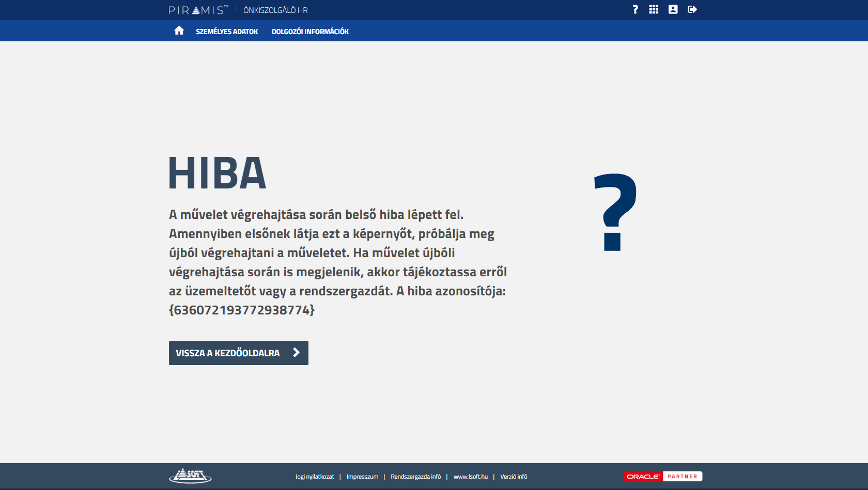Click the PIRAMIS logo in the header
This screenshot has height=490, width=868.
198,10
